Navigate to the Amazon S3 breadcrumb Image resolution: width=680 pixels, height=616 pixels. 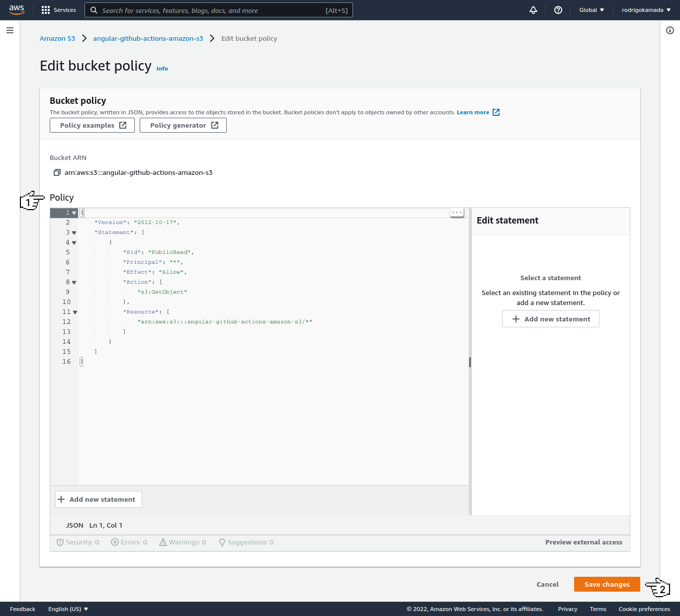click(x=58, y=38)
